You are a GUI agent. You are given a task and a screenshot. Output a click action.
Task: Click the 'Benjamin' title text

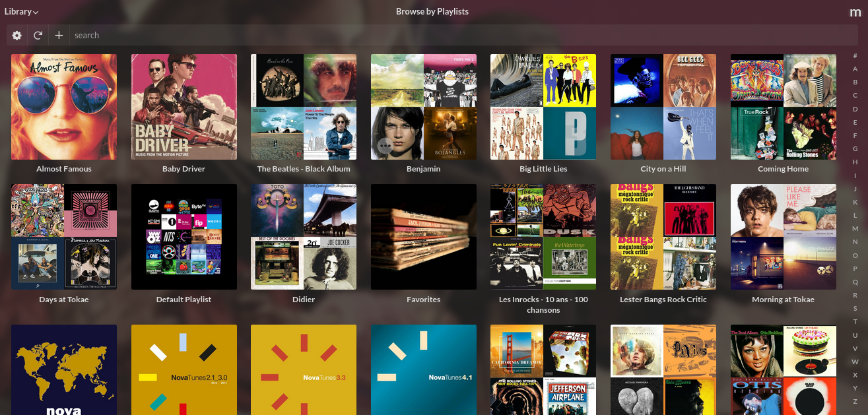coord(424,169)
